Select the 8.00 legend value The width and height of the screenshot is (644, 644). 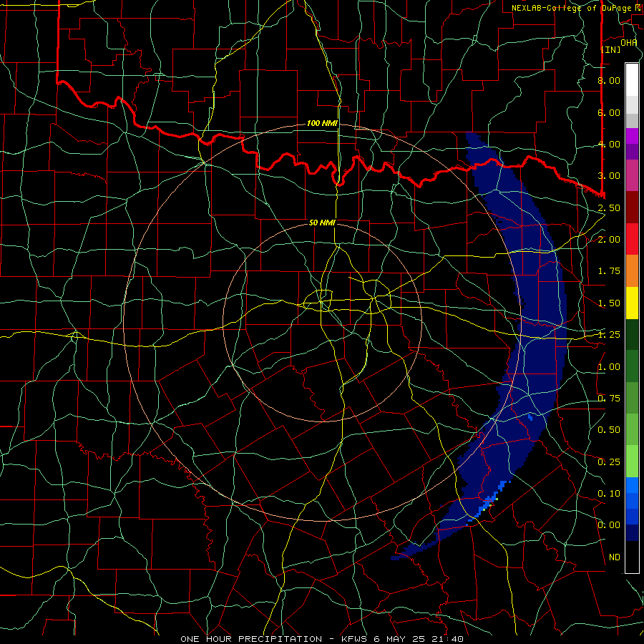coord(609,80)
